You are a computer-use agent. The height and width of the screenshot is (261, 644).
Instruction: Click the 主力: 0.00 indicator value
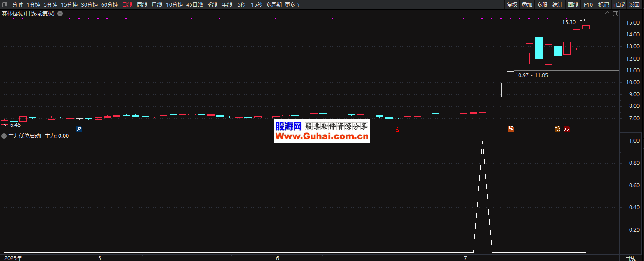[x=57, y=136]
